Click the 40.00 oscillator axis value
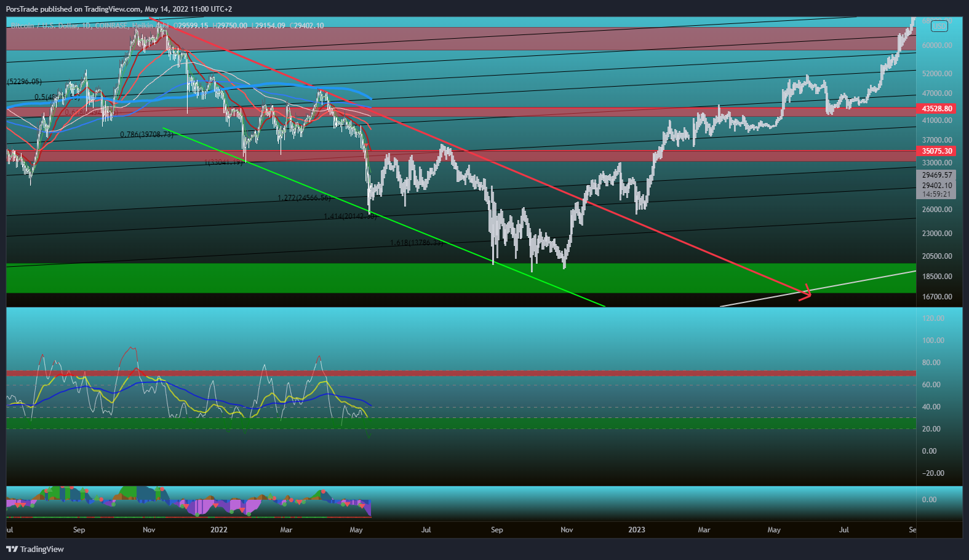 pyautogui.click(x=931, y=407)
